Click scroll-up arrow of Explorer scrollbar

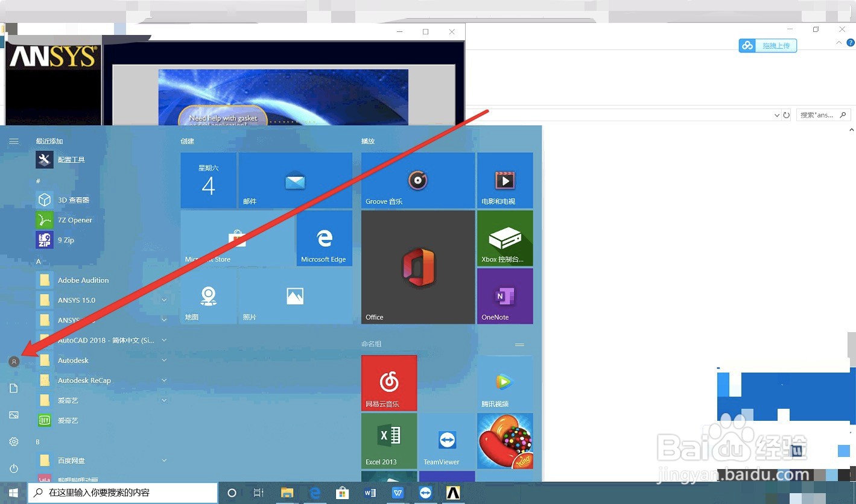point(851,130)
